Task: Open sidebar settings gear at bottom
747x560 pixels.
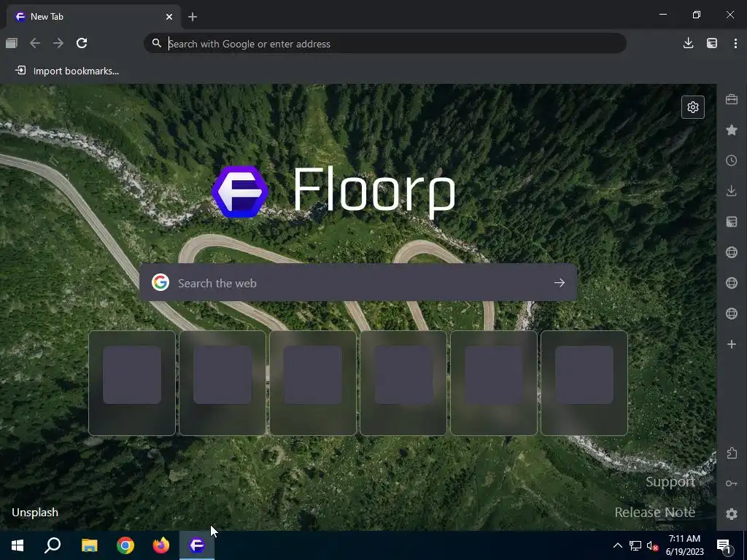Action: [x=732, y=514]
